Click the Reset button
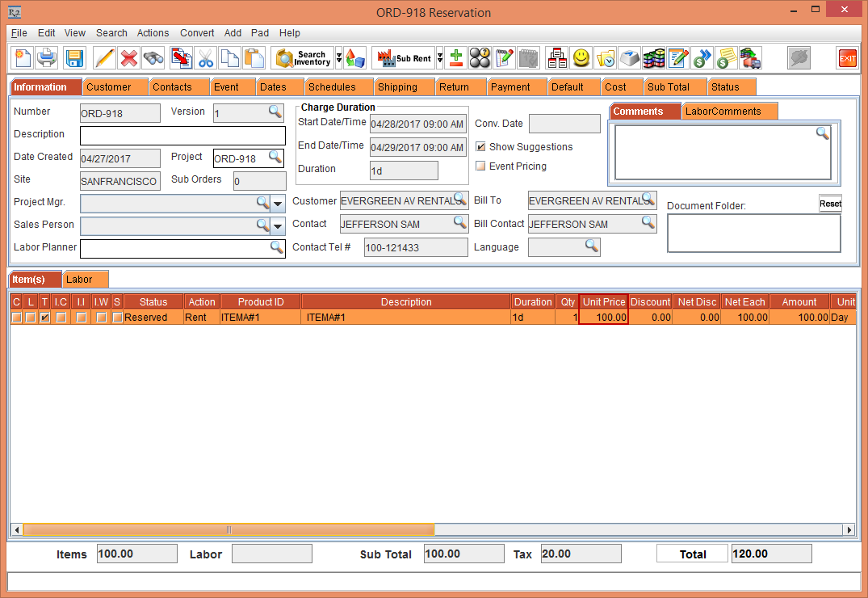The height and width of the screenshot is (598, 868). (x=830, y=204)
